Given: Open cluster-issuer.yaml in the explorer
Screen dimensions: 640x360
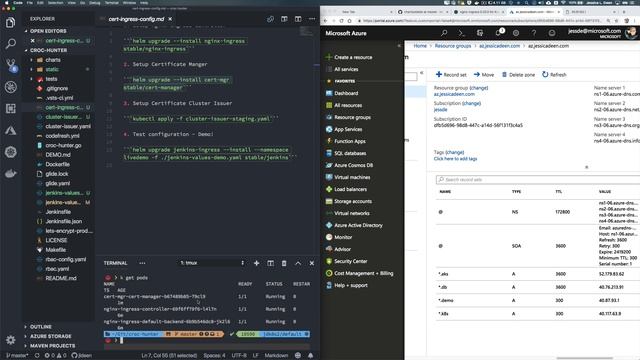Looking at the screenshot, I should coord(68,126).
